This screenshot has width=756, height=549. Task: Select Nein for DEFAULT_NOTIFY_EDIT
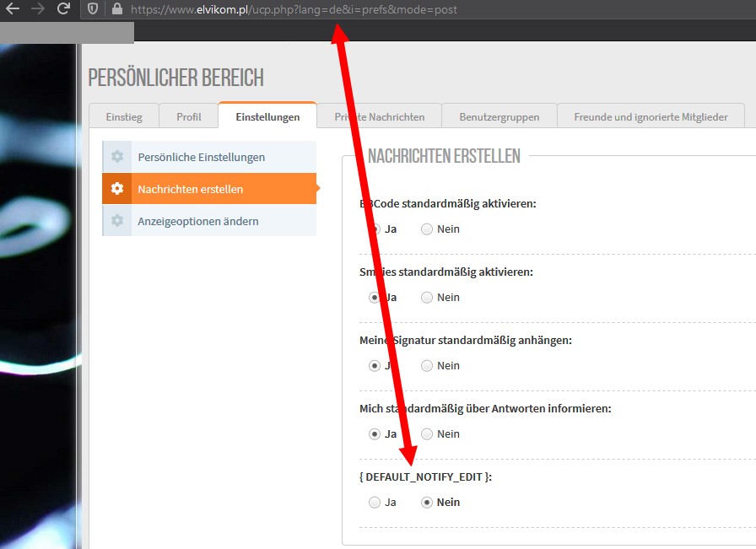(x=427, y=503)
